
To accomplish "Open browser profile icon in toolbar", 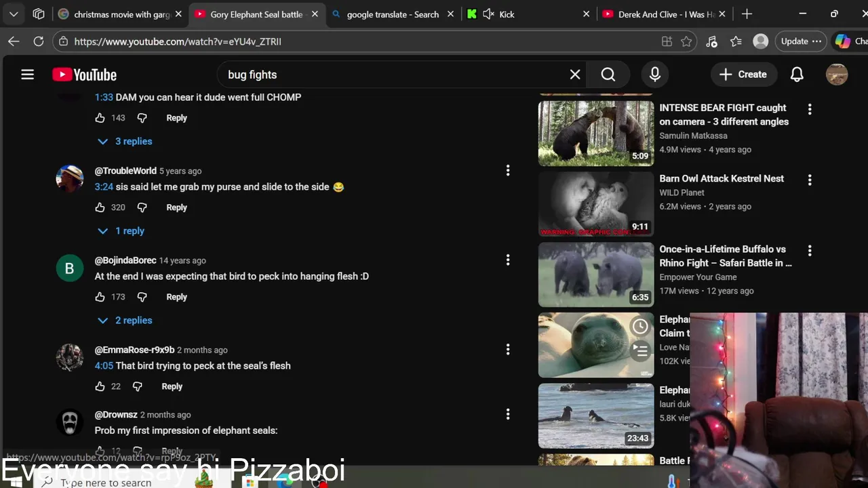I will [x=760, y=41].
